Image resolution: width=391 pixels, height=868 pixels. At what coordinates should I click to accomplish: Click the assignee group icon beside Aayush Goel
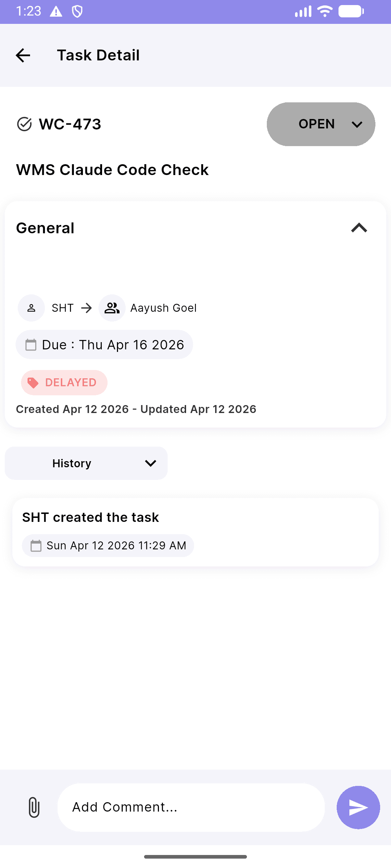[x=112, y=308]
